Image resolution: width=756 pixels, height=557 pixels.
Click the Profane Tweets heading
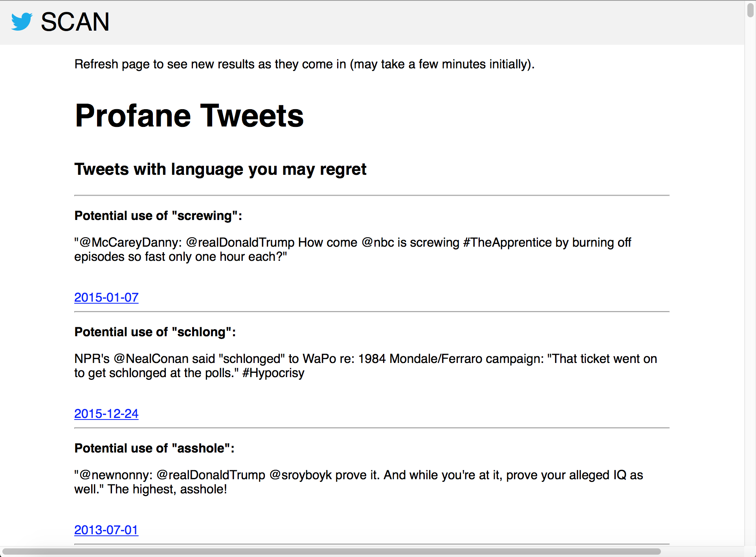(x=189, y=116)
